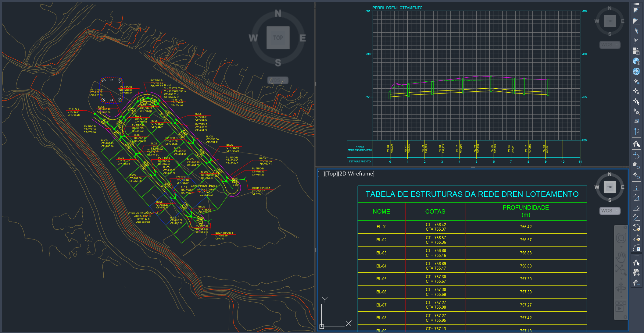Click the COTAS column header in the table

pyautogui.click(x=435, y=211)
